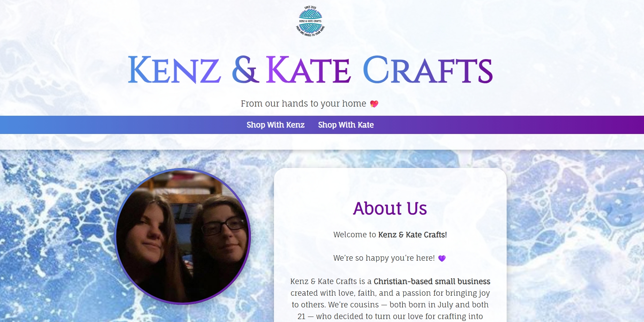Click the circular photo of the cousins

(x=183, y=236)
